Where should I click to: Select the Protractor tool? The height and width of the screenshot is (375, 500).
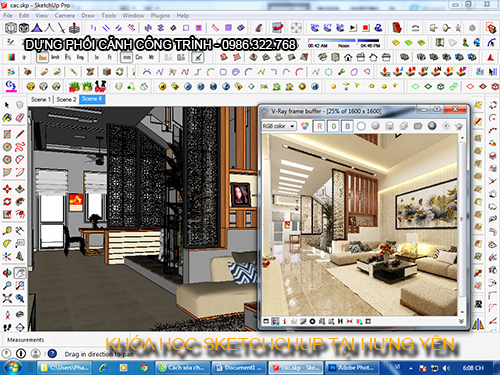click(x=7, y=243)
